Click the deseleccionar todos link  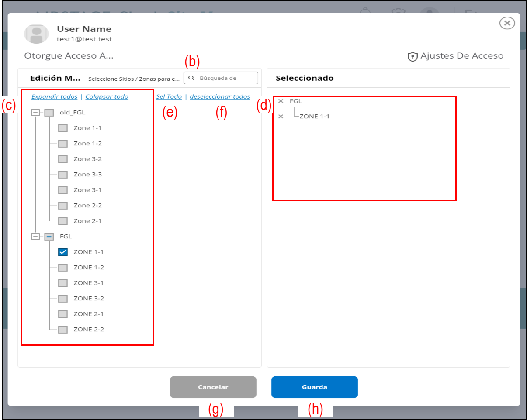tap(220, 97)
